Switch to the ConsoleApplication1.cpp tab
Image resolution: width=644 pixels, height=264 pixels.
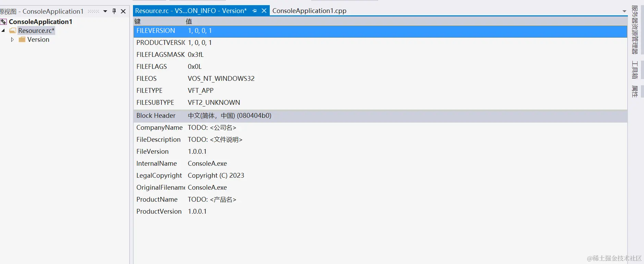coord(309,11)
